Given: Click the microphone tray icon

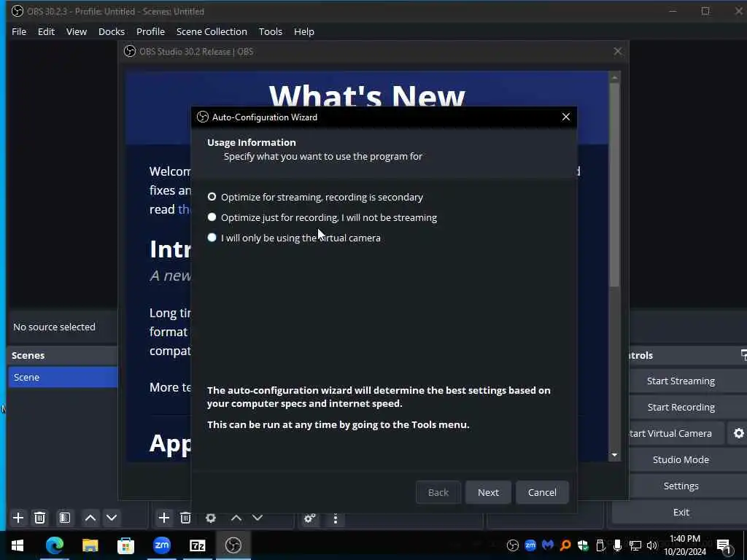Looking at the screenshot, I should (617, 545).
